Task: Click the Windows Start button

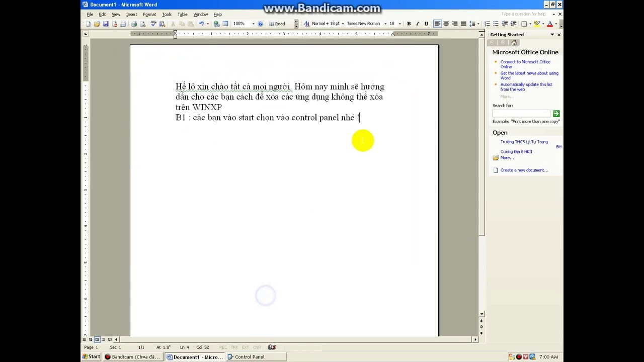Action: (91, 357)
